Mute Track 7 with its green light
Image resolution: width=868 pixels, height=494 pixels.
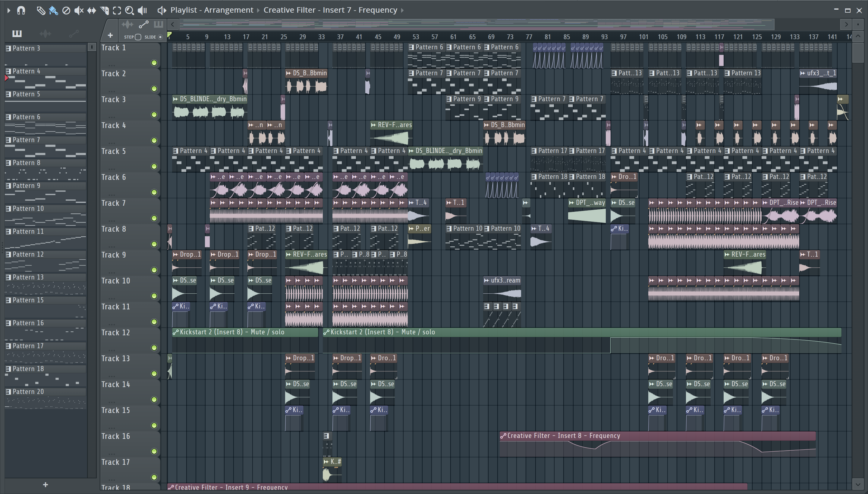(x=154, y=218)
